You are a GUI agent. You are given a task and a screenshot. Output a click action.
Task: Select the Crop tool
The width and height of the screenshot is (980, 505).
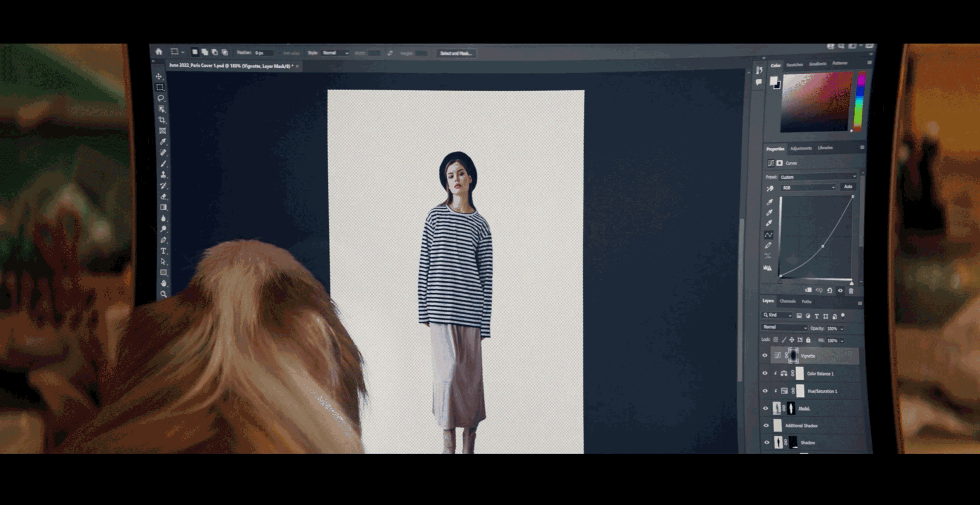[x=162, y=120]
